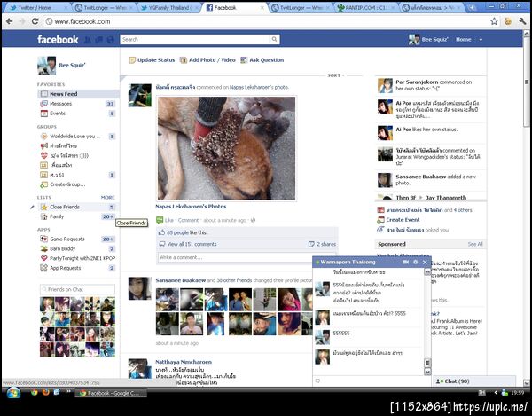Click Like under dog photo

coord(169,220)
